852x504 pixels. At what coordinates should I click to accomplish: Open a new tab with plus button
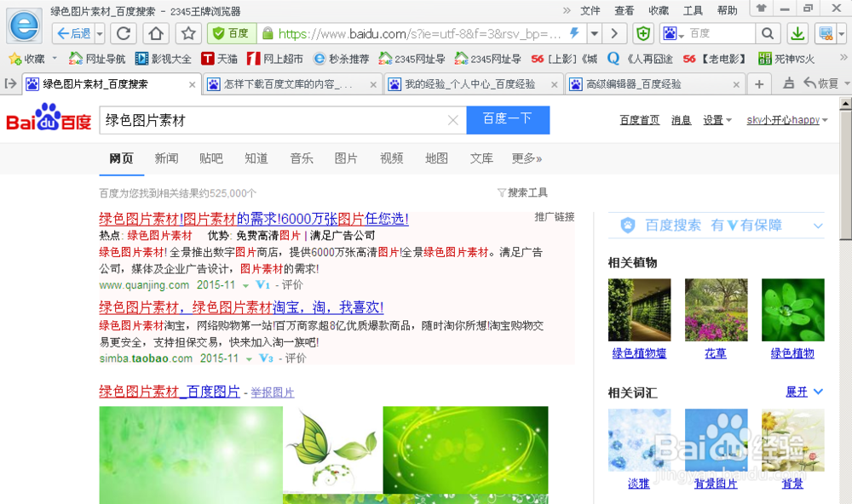759,84
